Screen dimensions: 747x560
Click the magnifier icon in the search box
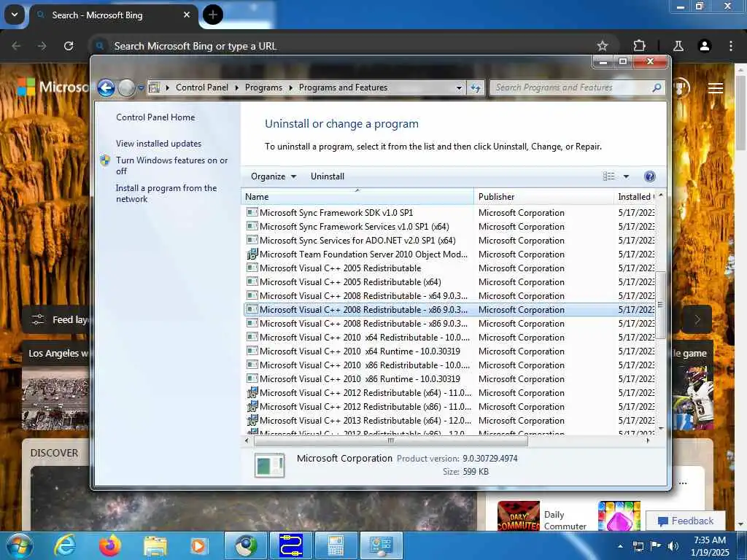657,87
